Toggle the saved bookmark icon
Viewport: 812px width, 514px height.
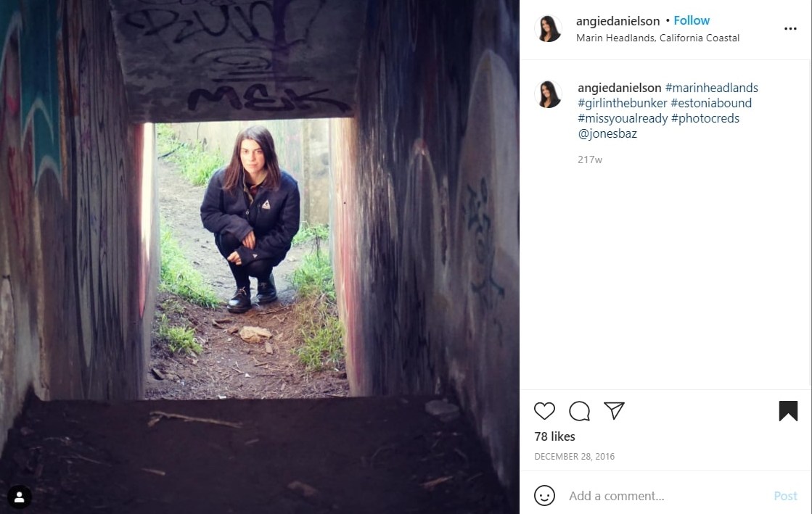pyautogui.click(x=787, y=411)
